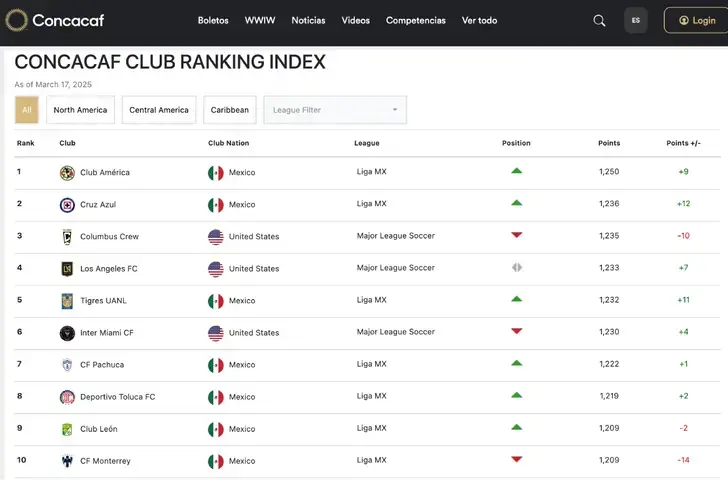Open the League Filter dropdown
Image resolution: width=728 pixels, height=488 pixels.
pos(335,110)
